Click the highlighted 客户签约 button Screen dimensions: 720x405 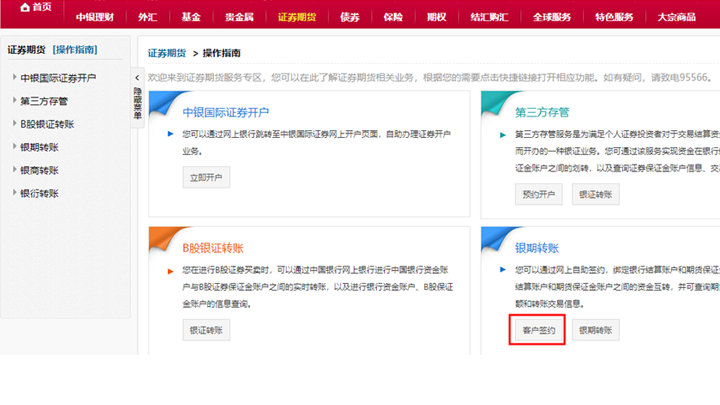538,329
